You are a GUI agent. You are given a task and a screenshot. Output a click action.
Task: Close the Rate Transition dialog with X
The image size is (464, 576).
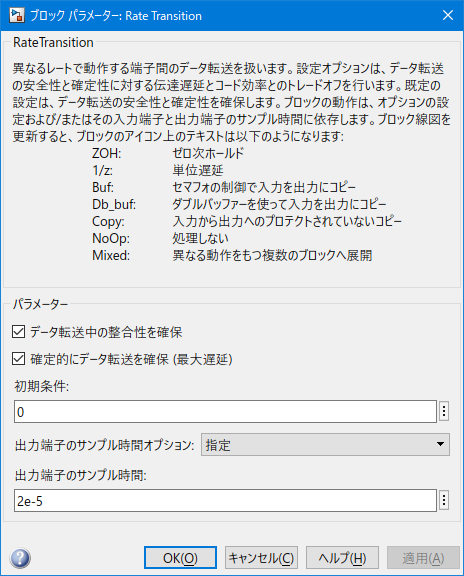click(448, 15)
